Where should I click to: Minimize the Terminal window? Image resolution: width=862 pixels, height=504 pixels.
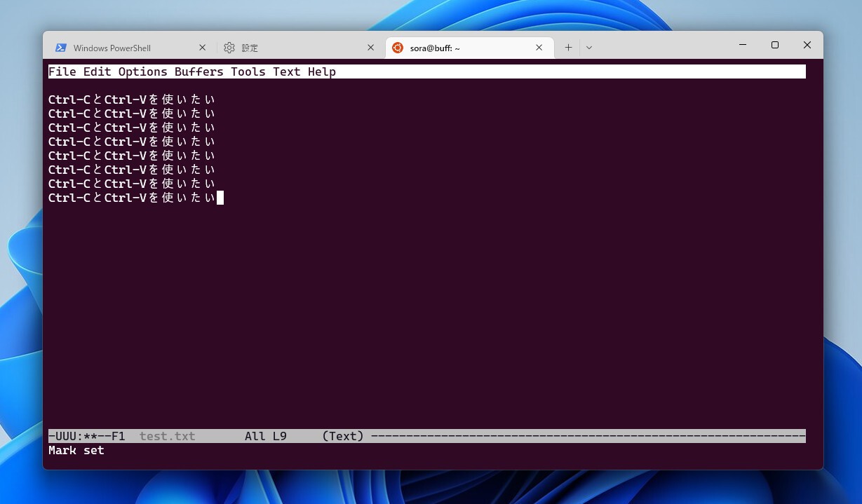tap(743, 45)
